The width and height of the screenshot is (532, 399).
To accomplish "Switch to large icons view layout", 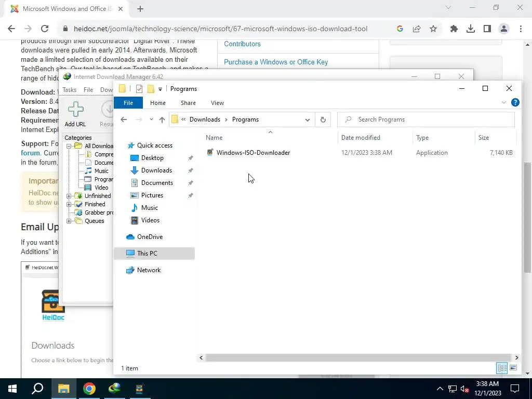I will click(x=513, y=368).
